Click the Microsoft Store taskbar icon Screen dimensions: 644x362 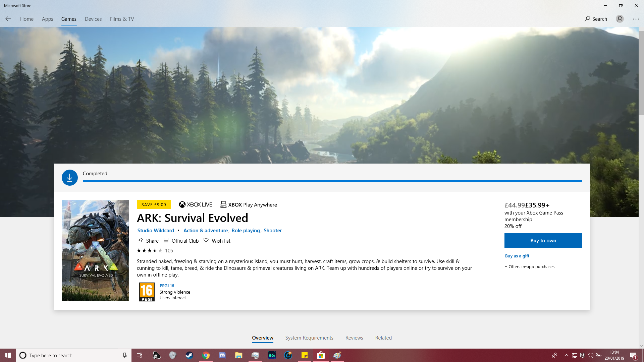321,355
